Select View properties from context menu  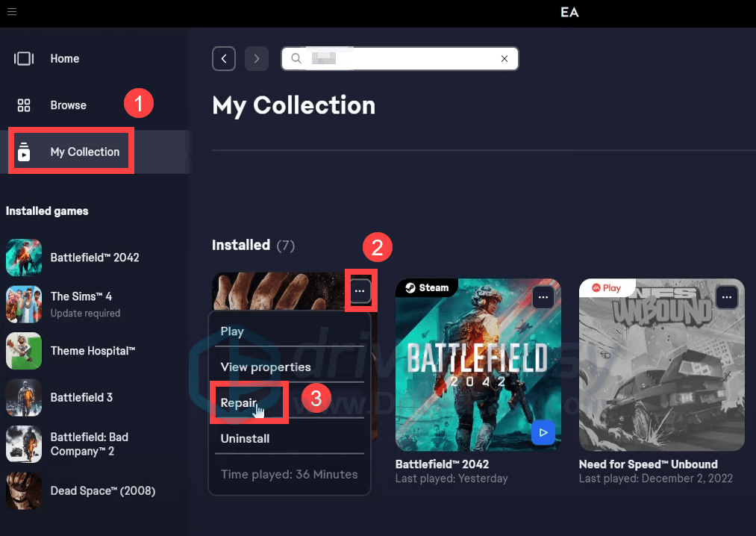pyautogui.click(x=265, y=367)
